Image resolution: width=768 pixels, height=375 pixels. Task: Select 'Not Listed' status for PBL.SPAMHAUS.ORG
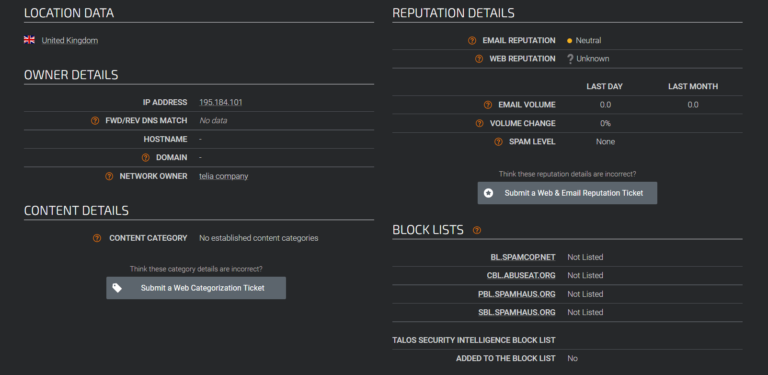(x=585, y=294)
